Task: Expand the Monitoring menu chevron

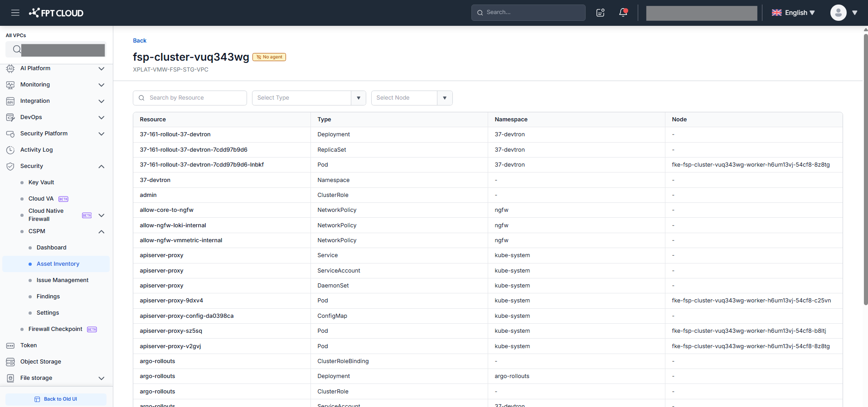Action: coord(102,85)
